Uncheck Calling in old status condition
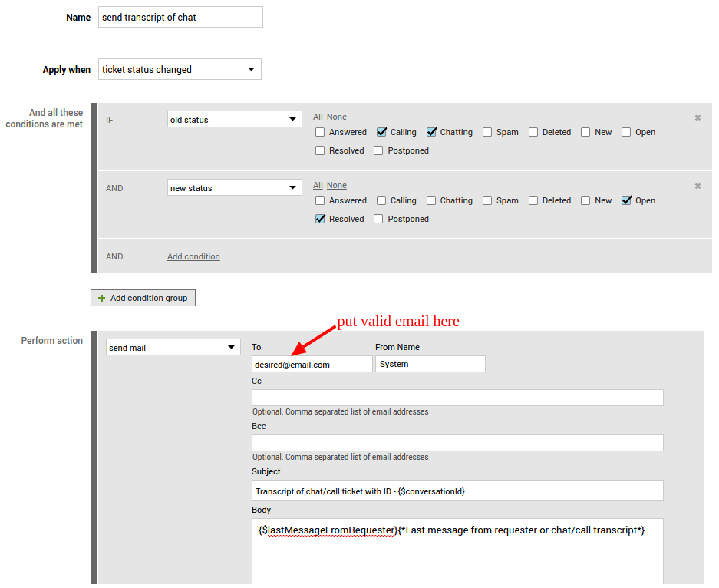Viewport: 719px width, 588px height. click(381, 132)
